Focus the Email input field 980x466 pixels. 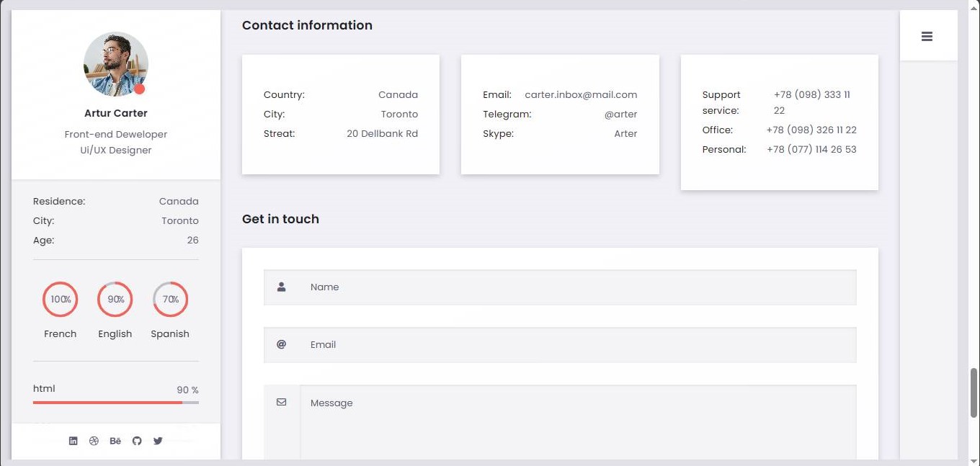coord(576,345)
